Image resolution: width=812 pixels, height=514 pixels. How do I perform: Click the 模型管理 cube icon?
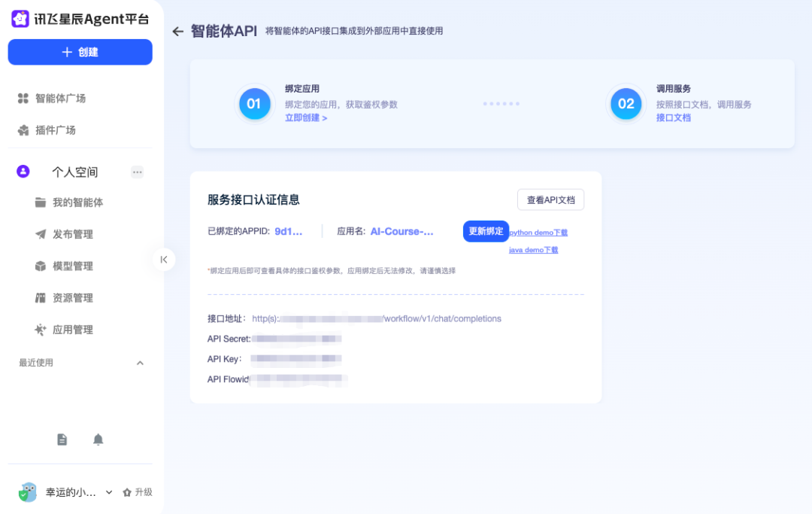point(41,266)
